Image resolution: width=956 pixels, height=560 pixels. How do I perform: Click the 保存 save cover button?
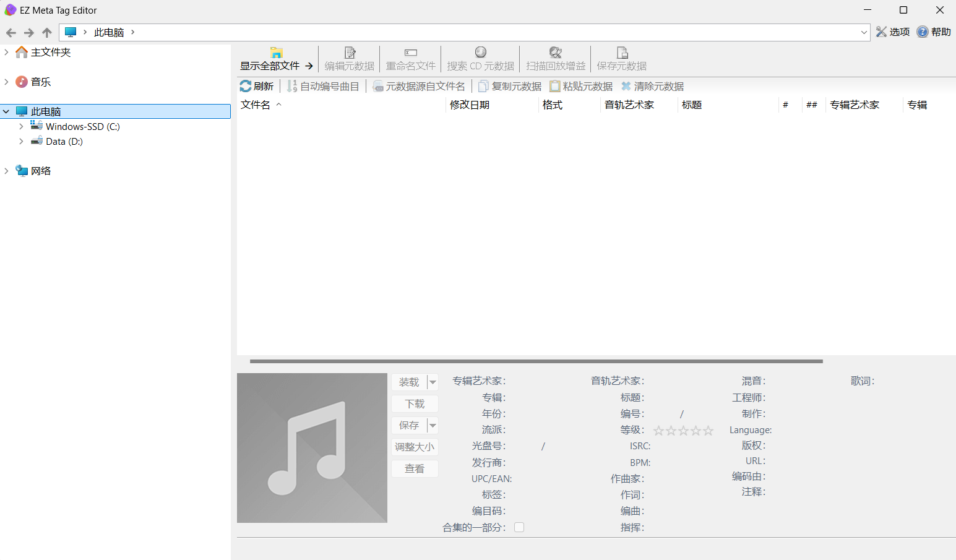click(409, 426)
